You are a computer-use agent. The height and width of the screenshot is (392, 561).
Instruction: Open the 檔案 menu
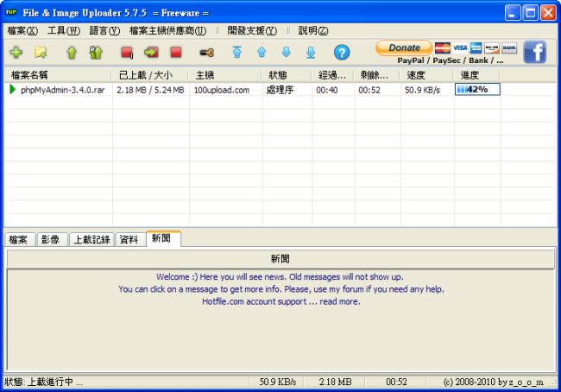(22, 30)
